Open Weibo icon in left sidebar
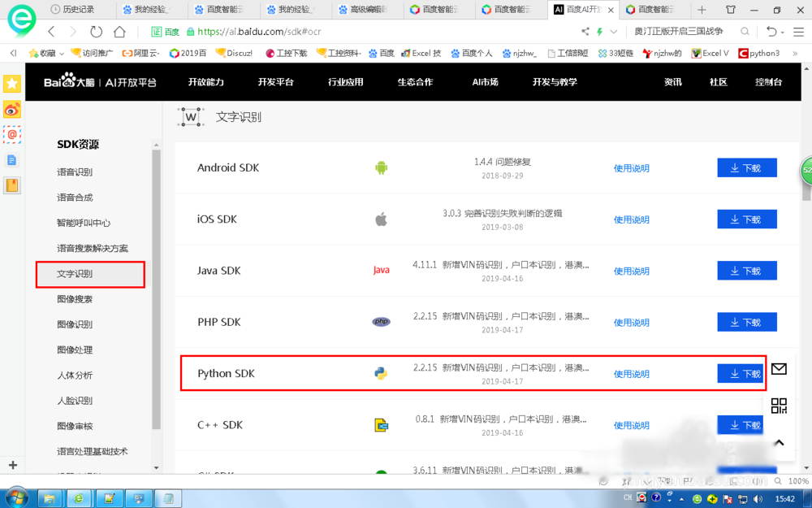 (x=12, y=110)
